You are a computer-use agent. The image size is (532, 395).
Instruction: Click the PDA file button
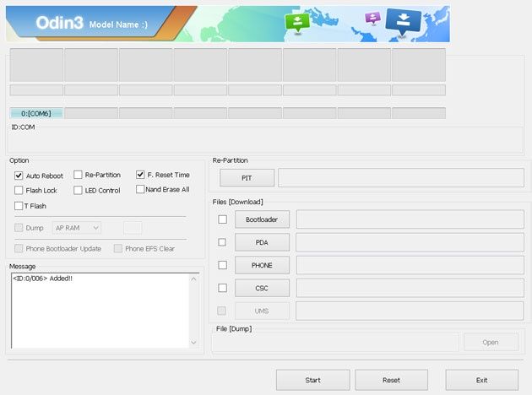[262, 242]
